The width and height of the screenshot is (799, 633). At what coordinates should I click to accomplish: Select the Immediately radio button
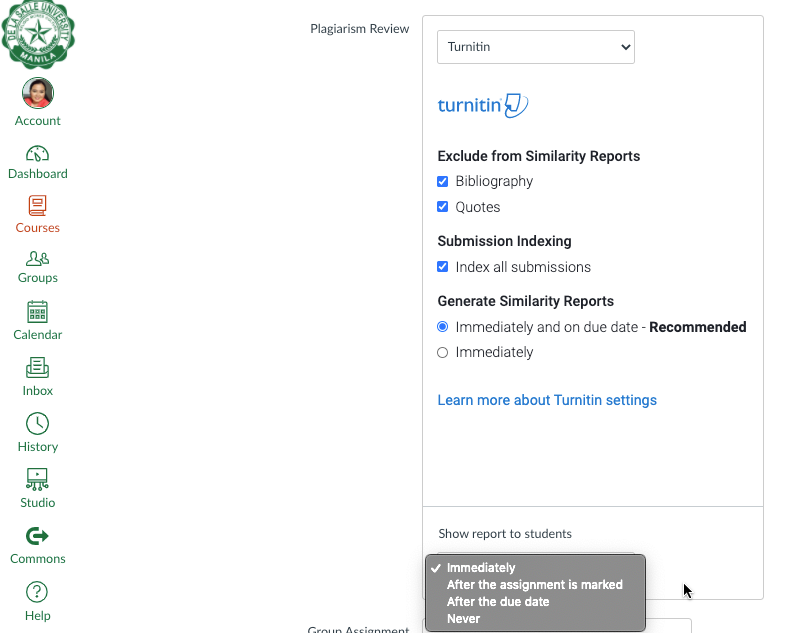[x=443, y=352]
